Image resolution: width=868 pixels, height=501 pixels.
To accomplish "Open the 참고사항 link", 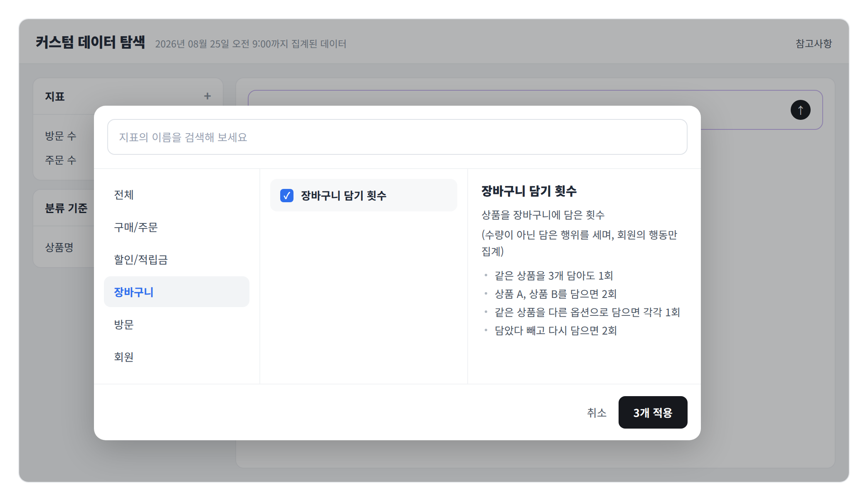I will point(814,44).
